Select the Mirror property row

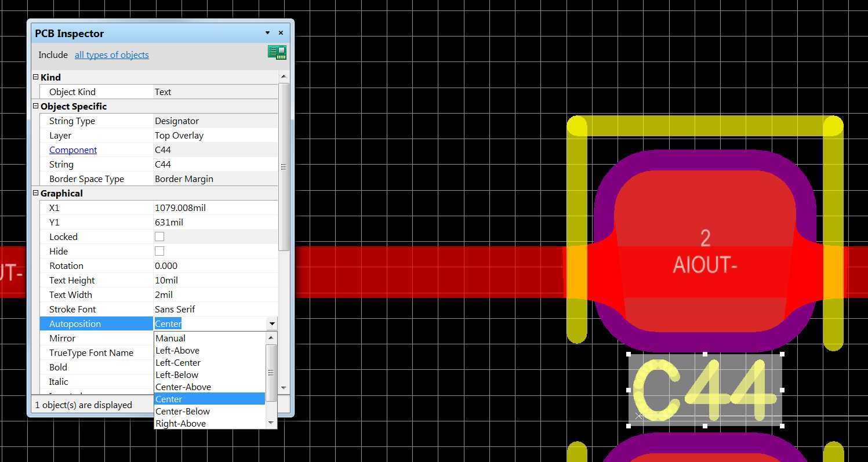[96, 338]
